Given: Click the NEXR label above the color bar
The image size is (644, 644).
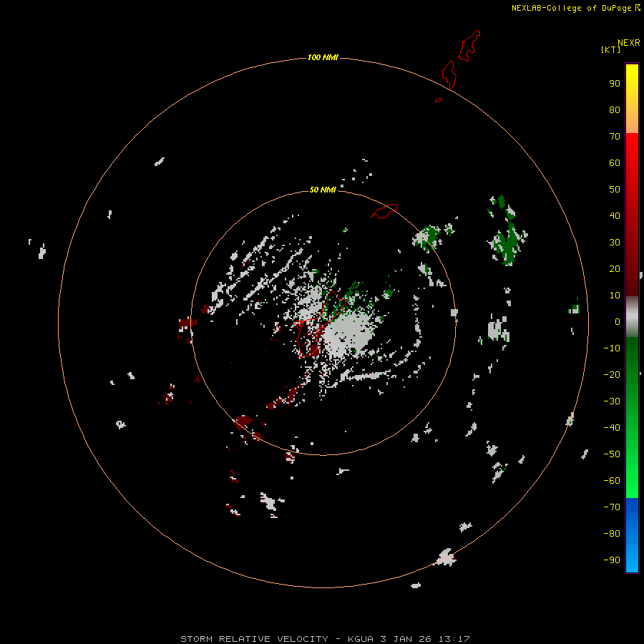Looking at the screenshot, I should click(x=629, y=43).
